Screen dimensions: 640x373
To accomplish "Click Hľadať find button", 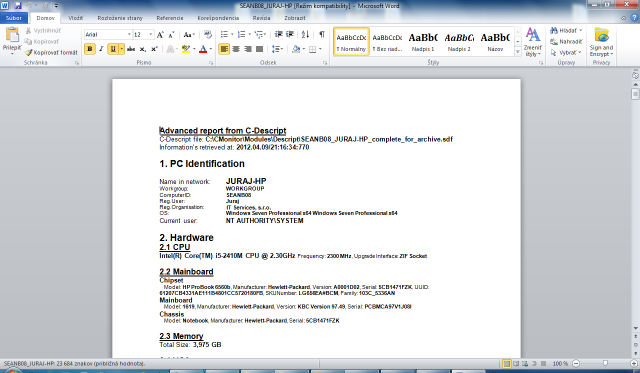I will (566, 31).
